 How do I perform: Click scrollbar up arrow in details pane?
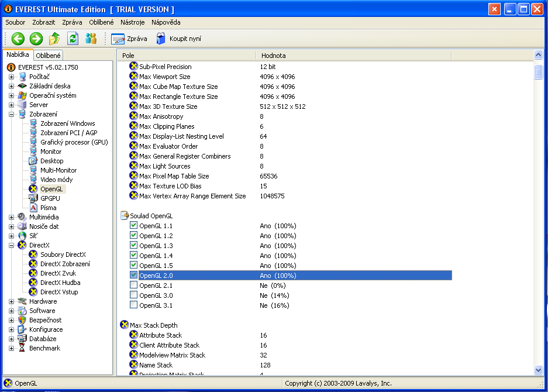point(538,54)
